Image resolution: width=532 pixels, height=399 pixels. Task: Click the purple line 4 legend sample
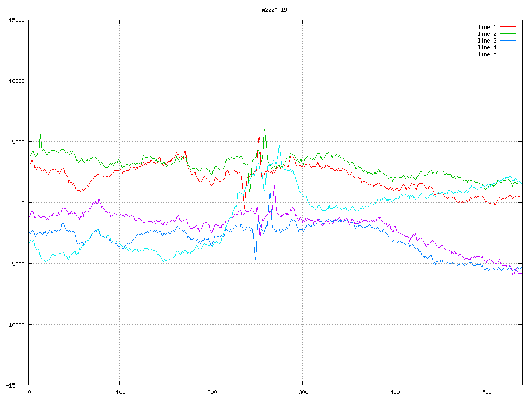tap(508, 47)
